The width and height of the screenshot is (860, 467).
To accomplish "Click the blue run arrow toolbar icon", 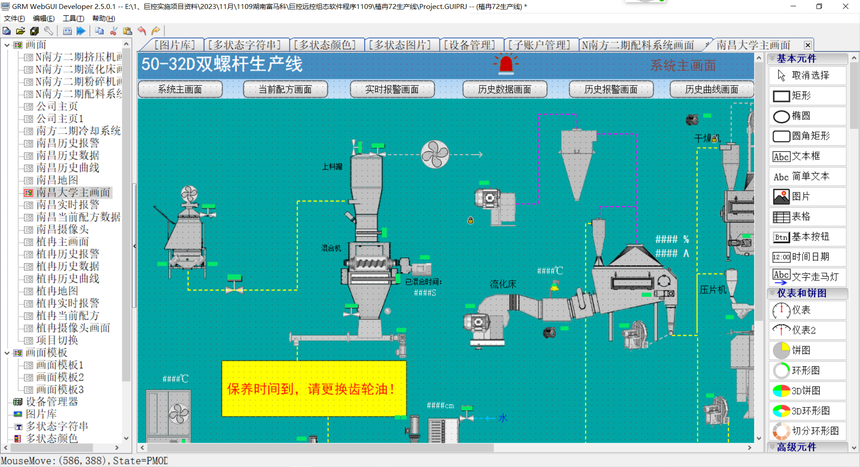I will [81, 31].
